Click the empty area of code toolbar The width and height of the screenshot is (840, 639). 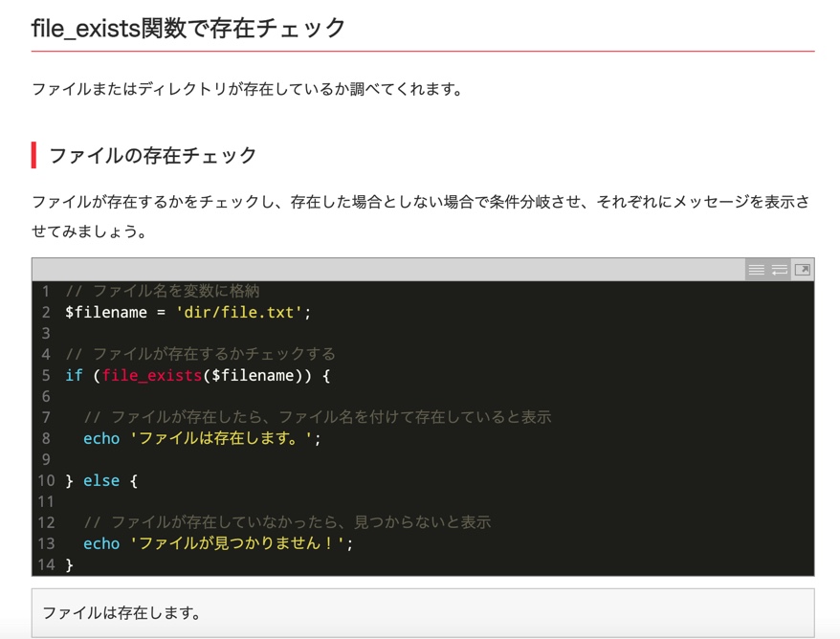pos(383,270)
